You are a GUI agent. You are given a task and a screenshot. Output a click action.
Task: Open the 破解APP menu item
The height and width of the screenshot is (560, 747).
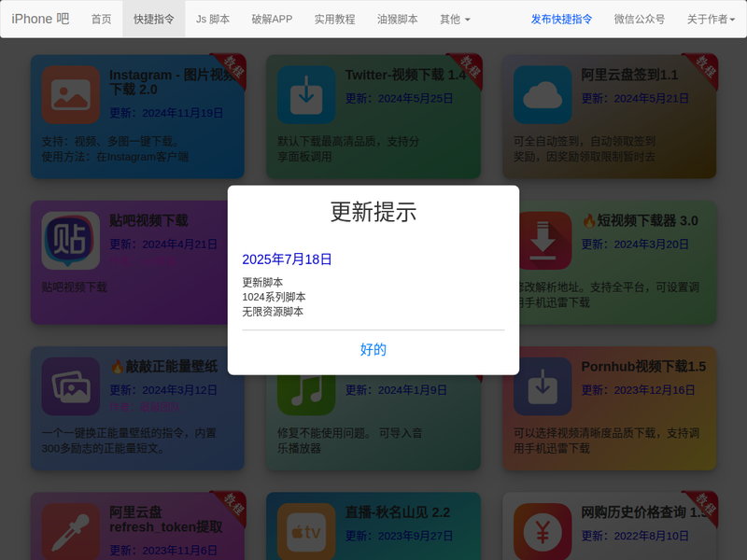[x=272, y=19]
